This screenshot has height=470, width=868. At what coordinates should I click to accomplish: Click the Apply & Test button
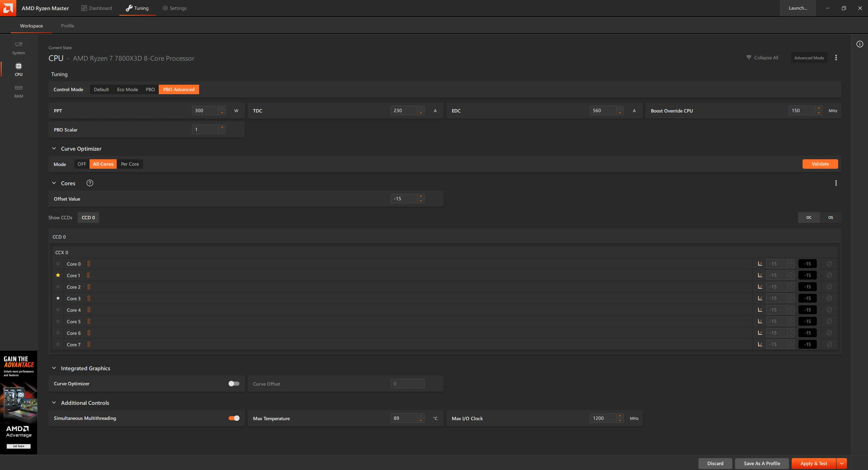pos(814,464)
